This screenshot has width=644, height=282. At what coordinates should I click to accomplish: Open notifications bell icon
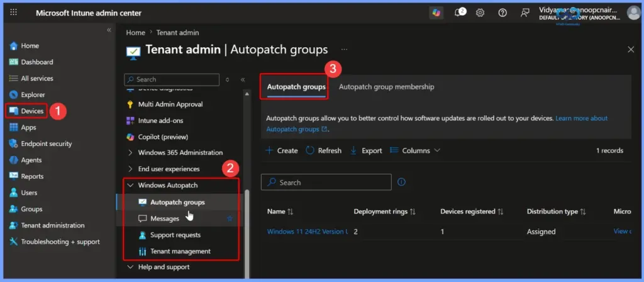coord(459,13)
